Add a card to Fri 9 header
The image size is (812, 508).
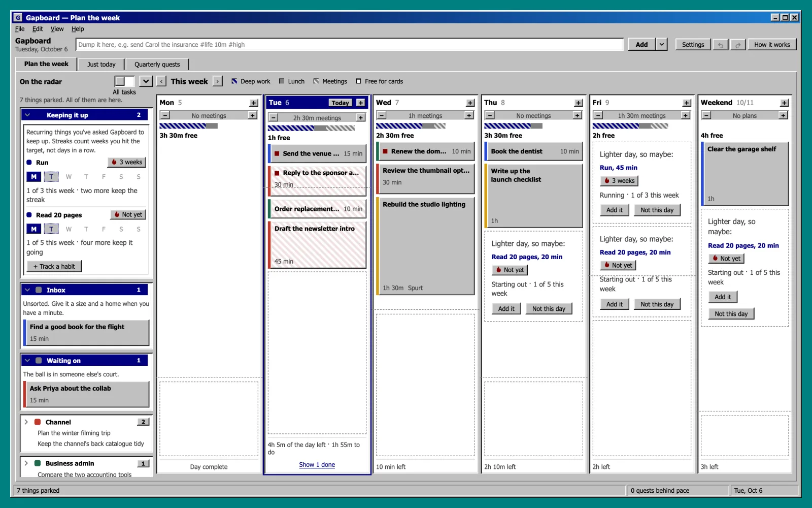tap(687, 103)
